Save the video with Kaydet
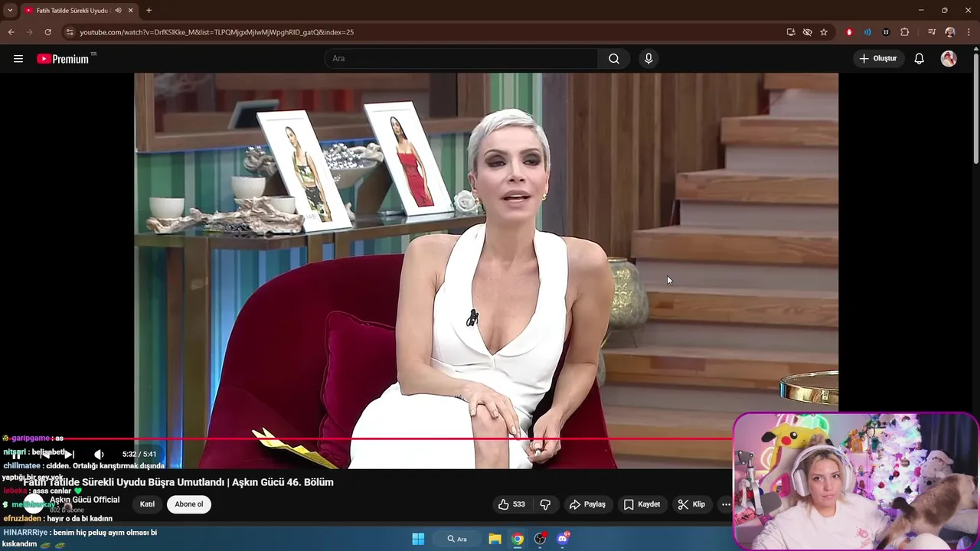The image size is (980, 551). tap(642, 504)
